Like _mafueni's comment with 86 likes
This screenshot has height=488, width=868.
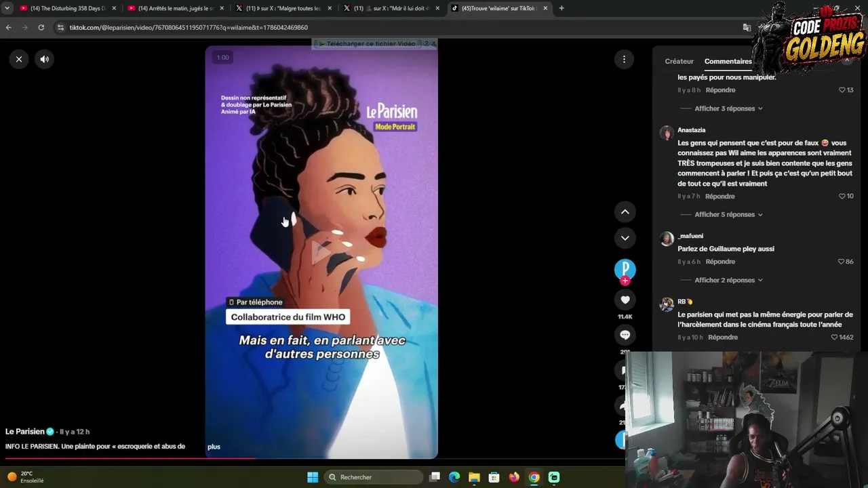pos(841,262)
